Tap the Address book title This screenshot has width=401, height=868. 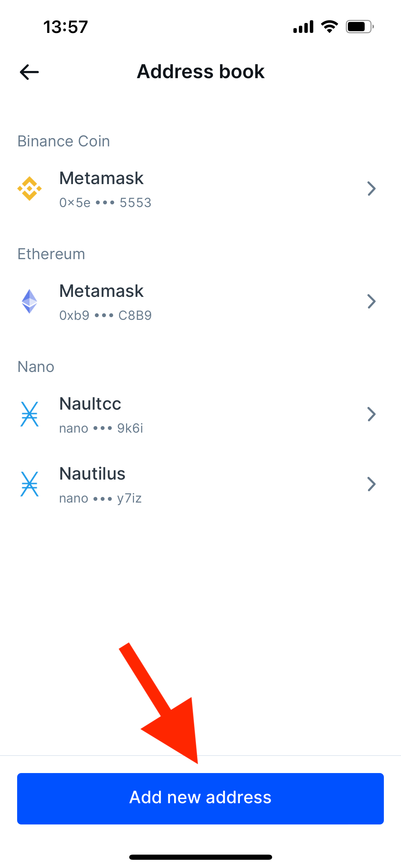200,72
